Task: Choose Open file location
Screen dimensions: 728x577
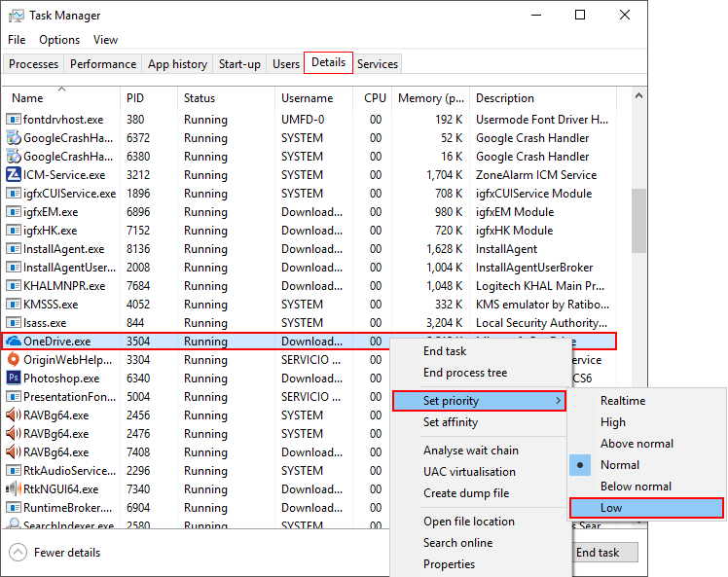Action: (479, 522)
